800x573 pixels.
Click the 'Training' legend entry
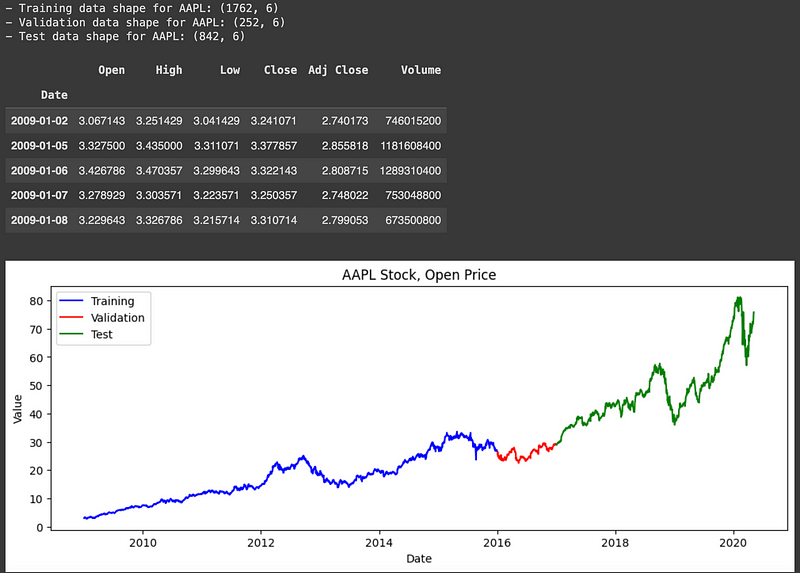[x=113, y=301]
